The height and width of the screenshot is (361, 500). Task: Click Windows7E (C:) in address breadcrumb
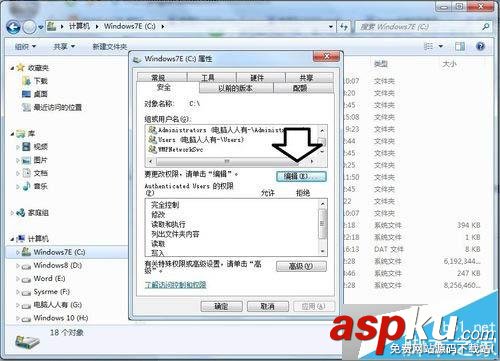pos(130,26)
